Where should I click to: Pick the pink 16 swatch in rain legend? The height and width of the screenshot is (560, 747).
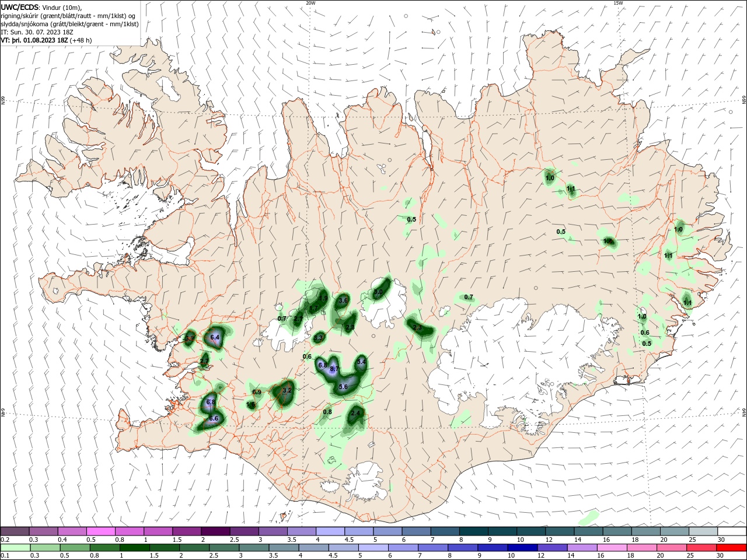[x=612, y=548]
